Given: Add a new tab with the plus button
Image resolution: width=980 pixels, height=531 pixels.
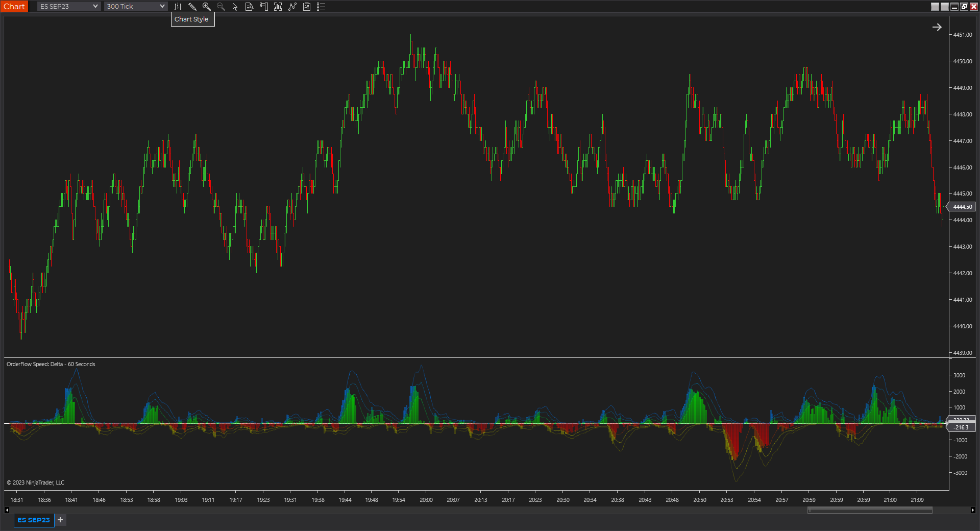Looking at the screenshot, I should pos(60,520).
